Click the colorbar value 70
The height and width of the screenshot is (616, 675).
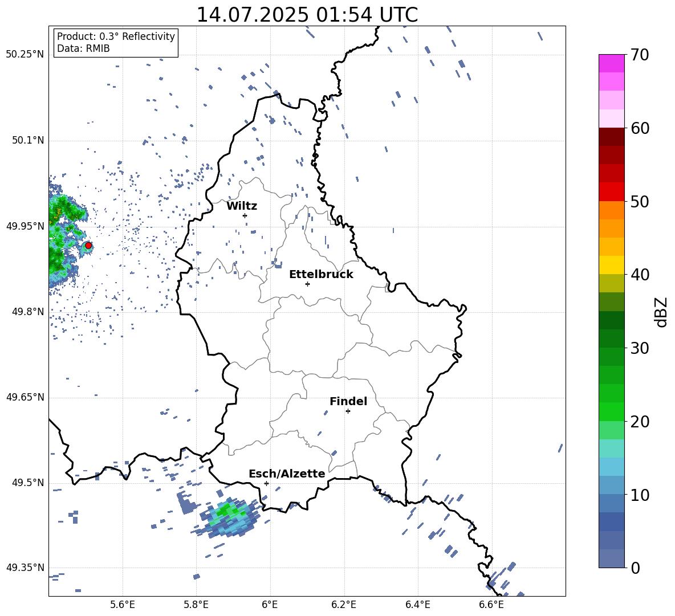click(640, 55)
